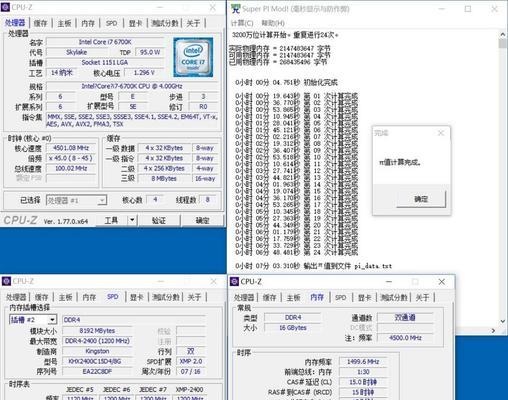
Task: Click Super PI vertical scrollbar up arrow
Action: (503, 34)
